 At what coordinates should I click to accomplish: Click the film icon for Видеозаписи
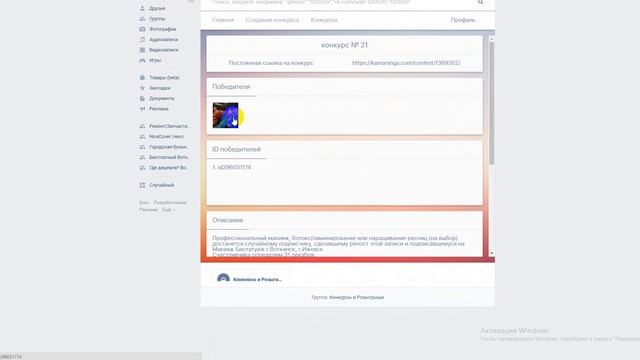pos(142,50)
